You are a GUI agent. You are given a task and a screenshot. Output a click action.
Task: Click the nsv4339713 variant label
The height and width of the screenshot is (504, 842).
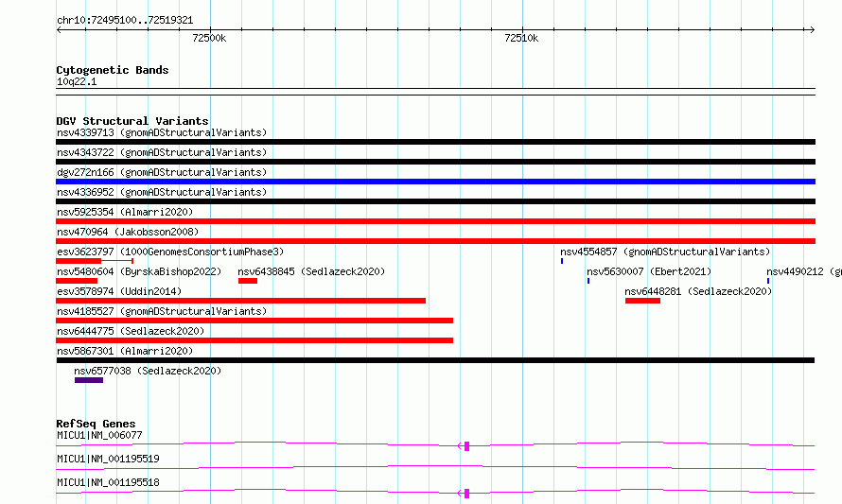(x=162, y=132)
